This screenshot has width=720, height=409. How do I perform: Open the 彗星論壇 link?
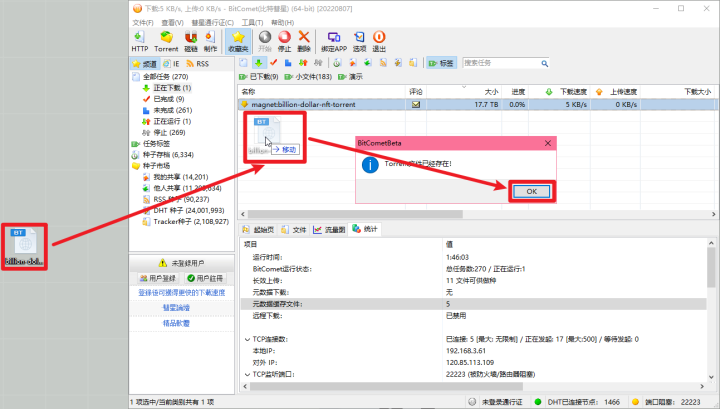176,308
